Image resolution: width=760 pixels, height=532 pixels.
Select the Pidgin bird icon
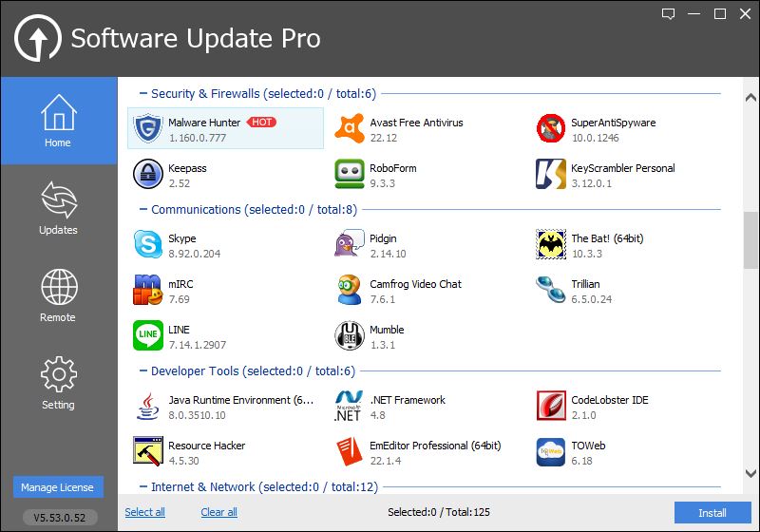click(x=350, y=243)
